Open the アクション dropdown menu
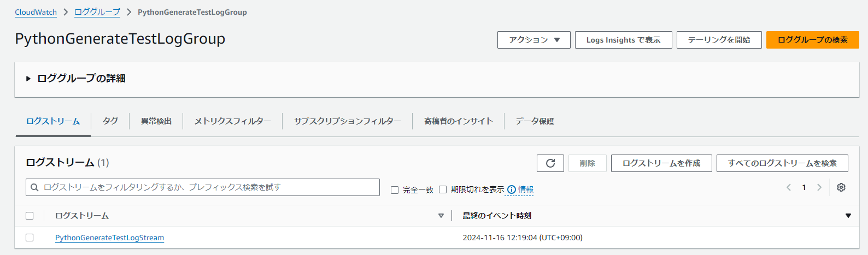Image resolution: width=868 pixels, height=255 pixels. [534, 40]
